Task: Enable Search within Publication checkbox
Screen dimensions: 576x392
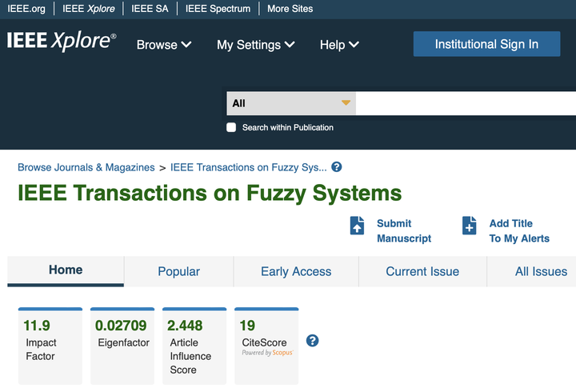Action: pos(231,127)
